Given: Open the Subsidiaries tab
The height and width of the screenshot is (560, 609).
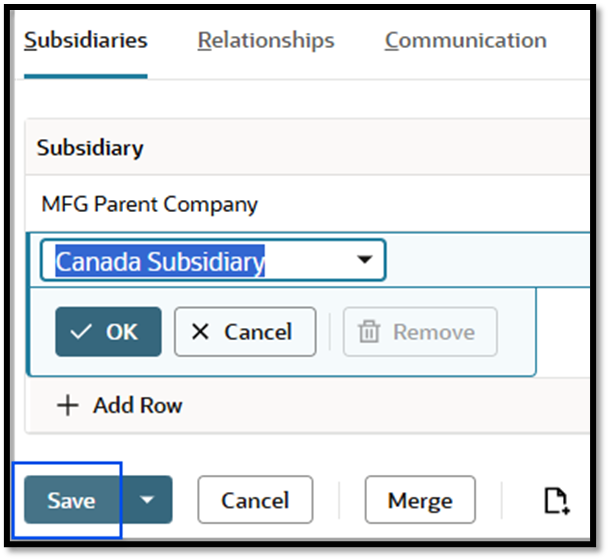Looking at the screenshot, I should click(86, 41).
